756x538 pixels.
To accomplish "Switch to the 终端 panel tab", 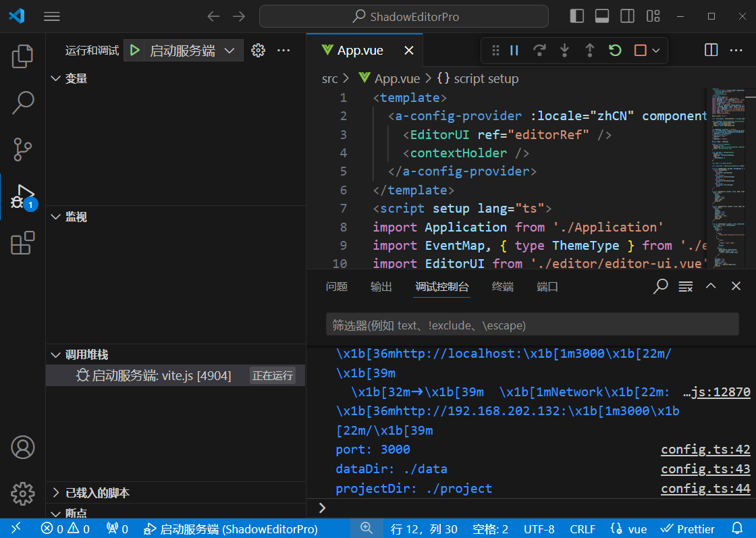I will pos(502,287).
